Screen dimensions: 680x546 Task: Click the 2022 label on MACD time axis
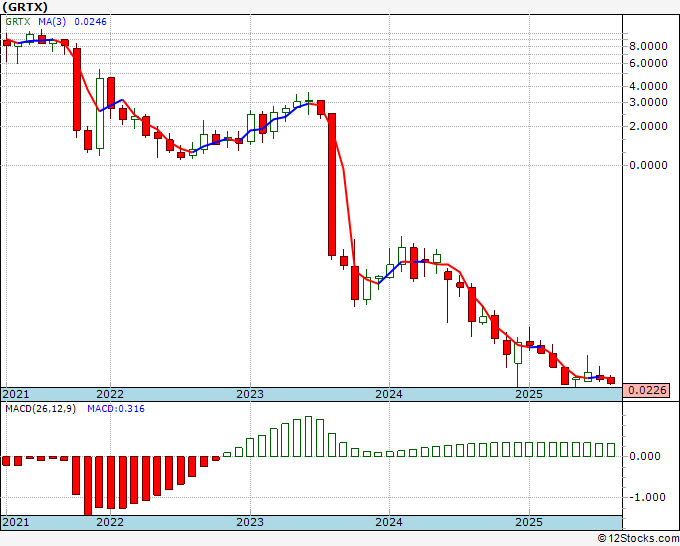(x=110, y=522)
